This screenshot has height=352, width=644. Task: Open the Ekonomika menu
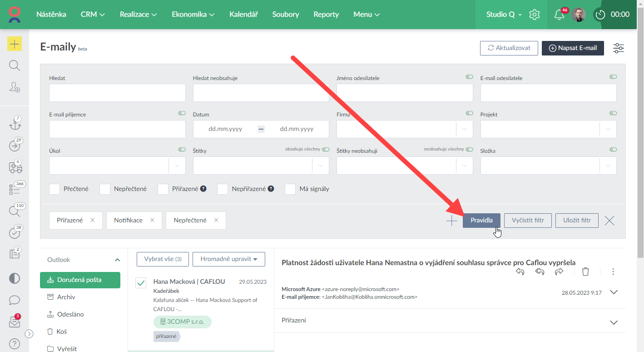[x=193, y=15]
